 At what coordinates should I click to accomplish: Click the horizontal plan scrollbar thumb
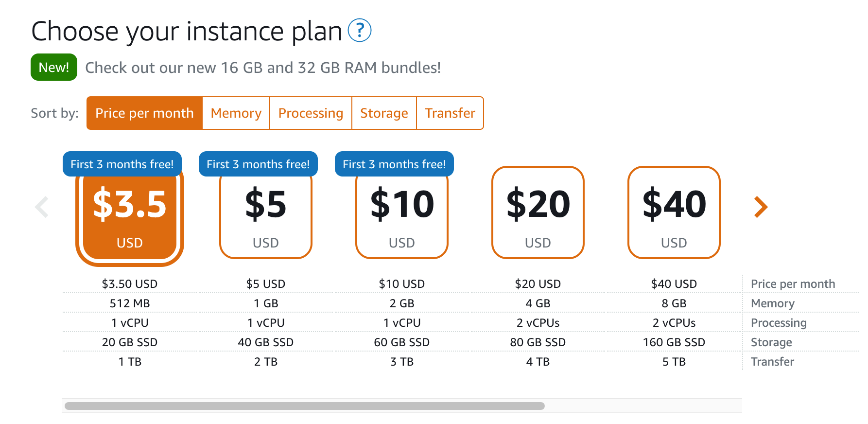pyautogui.click(x=304, y=406)
